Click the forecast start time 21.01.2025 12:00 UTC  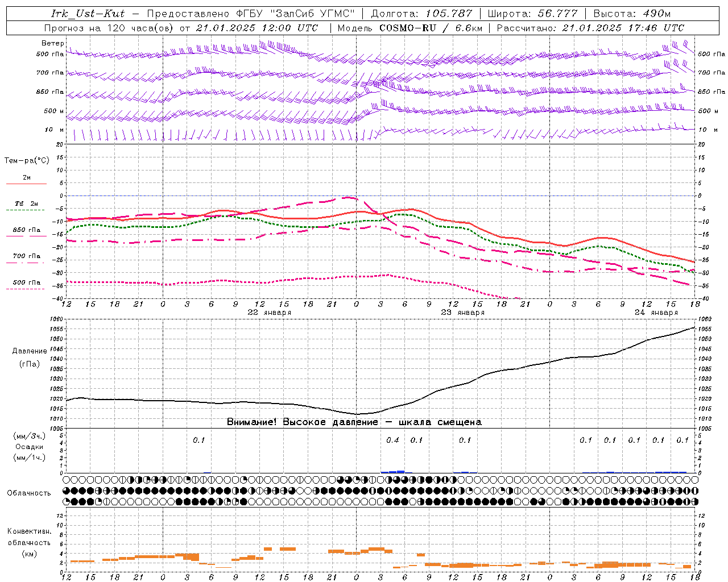coord(257,28)
